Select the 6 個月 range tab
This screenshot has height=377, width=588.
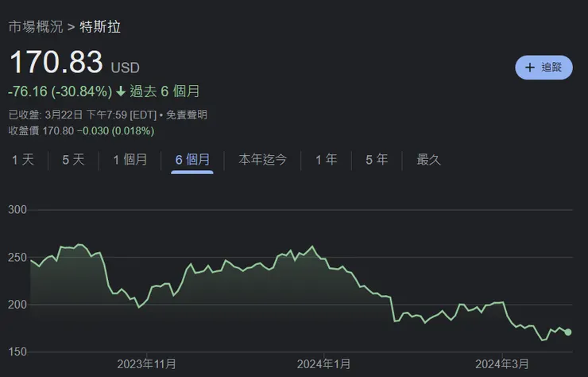pyautogui.click(x=192, y=160)
